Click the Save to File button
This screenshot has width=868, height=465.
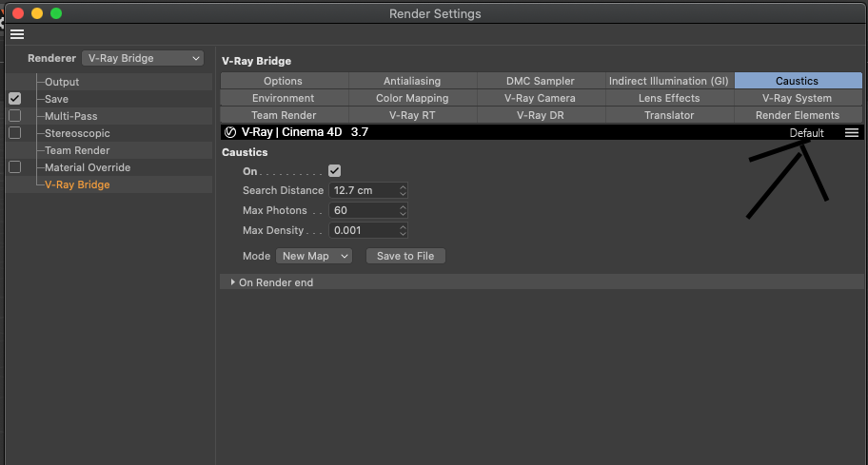coord(405,256)
